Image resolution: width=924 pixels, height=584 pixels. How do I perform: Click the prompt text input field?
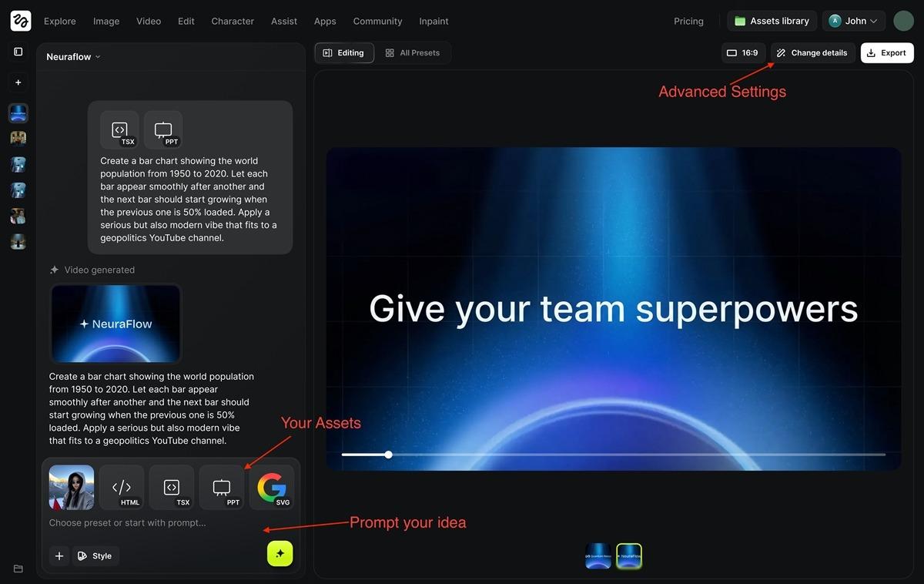154,522
